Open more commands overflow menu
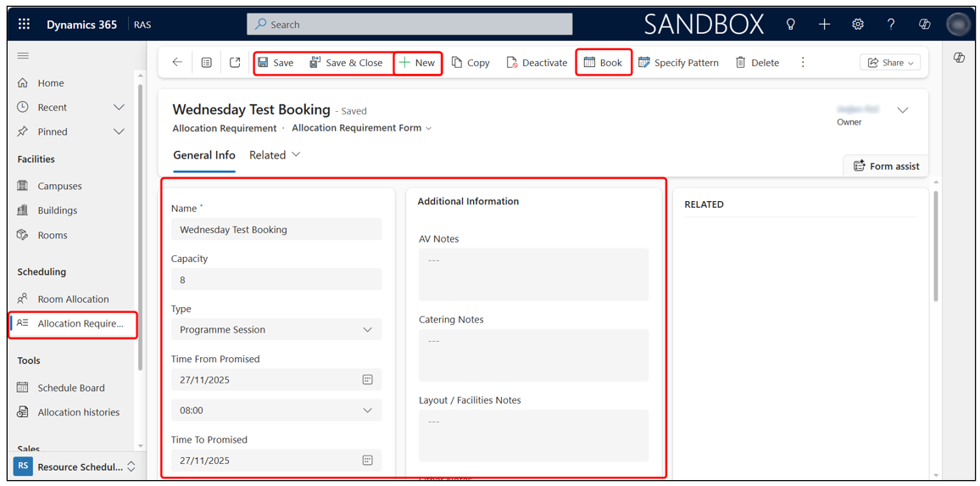The image size is (980, 486). coord(803,63)
